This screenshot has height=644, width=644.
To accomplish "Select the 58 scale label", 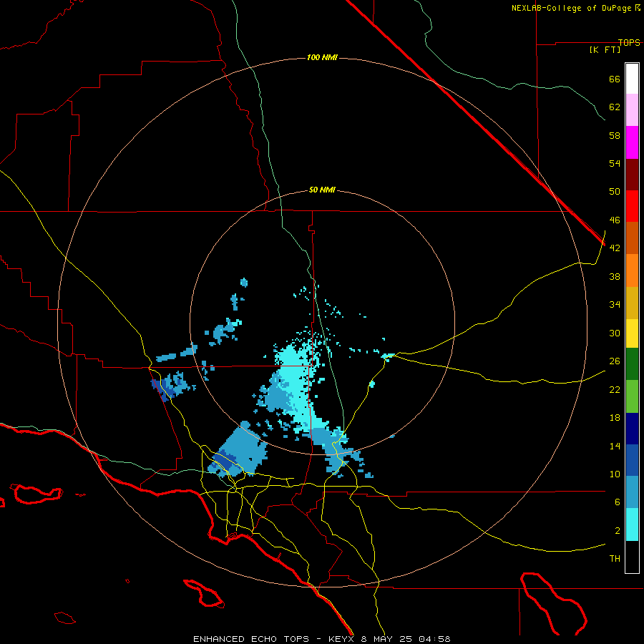I will (x=615, y=135).
